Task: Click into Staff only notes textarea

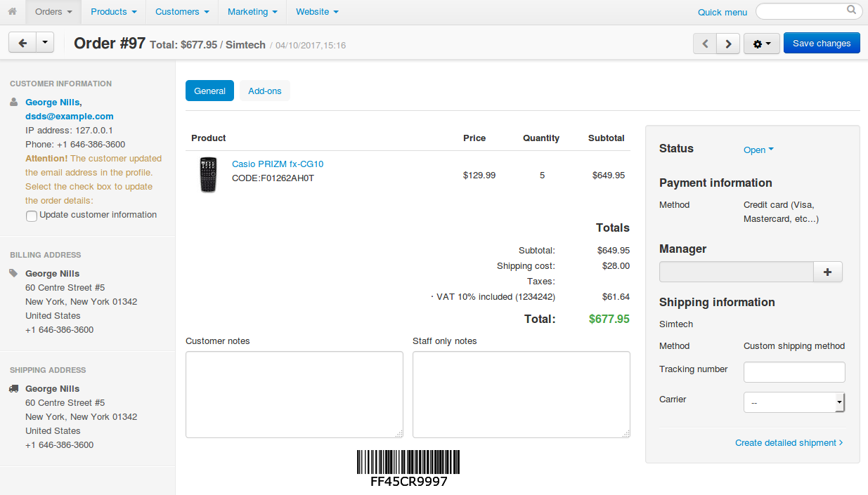Action: pyautogui.click(x=522, y=395)
